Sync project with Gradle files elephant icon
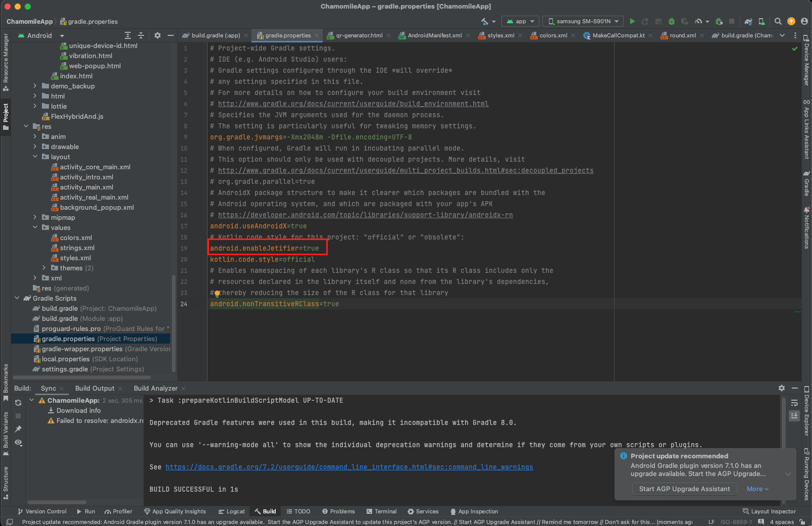This screenshot has height=526, width=812. (x=748, y=21)
